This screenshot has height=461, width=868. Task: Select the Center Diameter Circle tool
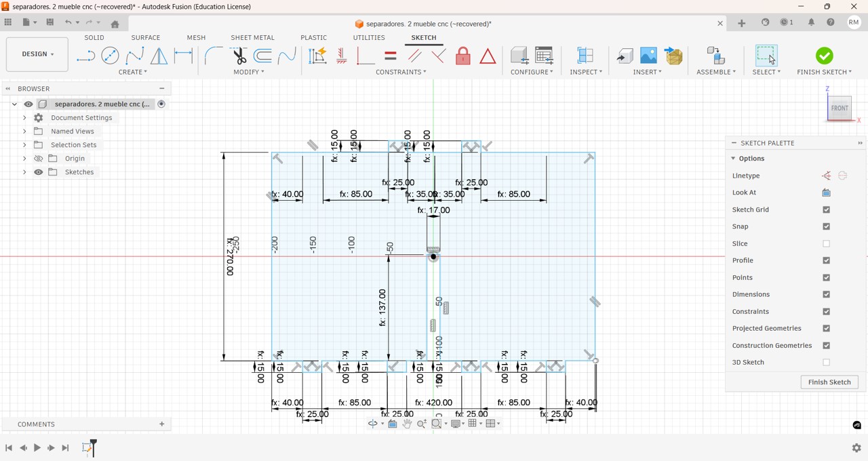click(x=110, y=56)
